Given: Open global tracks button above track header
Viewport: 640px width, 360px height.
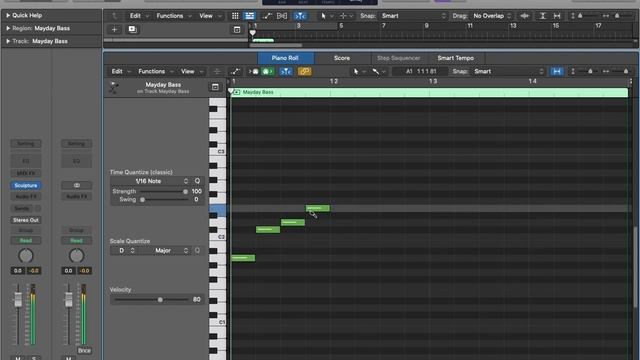Looking at the screenshot, I should click(x=237, y=29).
